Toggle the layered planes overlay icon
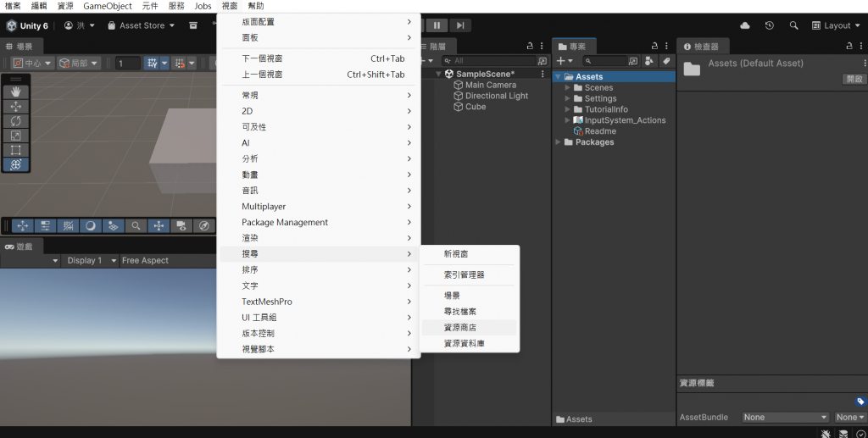Screen dimensions: 868x438 point(113,225)
